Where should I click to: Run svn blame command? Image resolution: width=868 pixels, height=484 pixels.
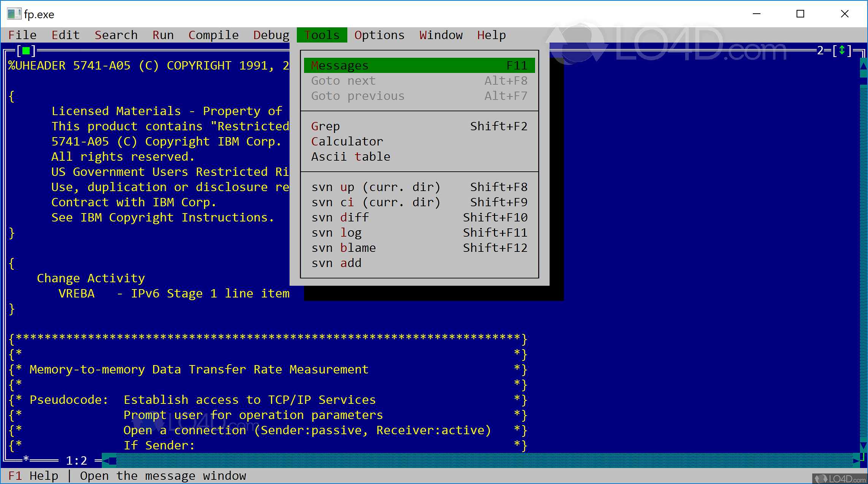pyautogui.click(x=342, y=247)
